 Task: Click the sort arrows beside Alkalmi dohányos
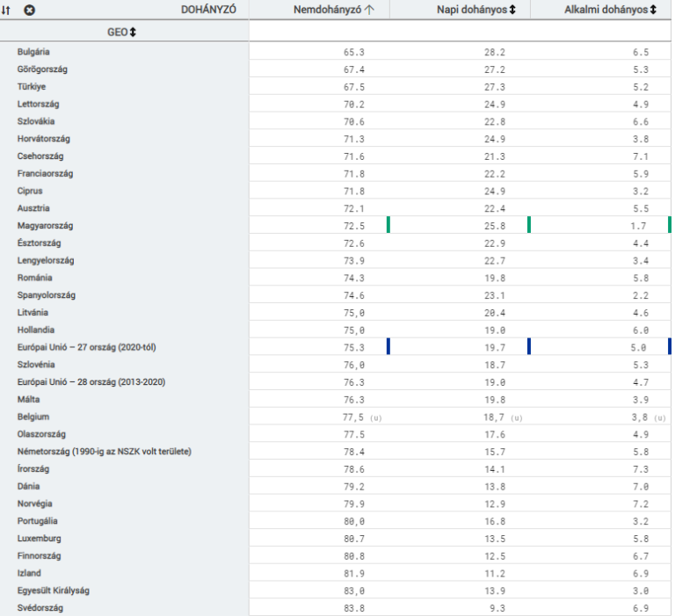[x=653, y=10]
